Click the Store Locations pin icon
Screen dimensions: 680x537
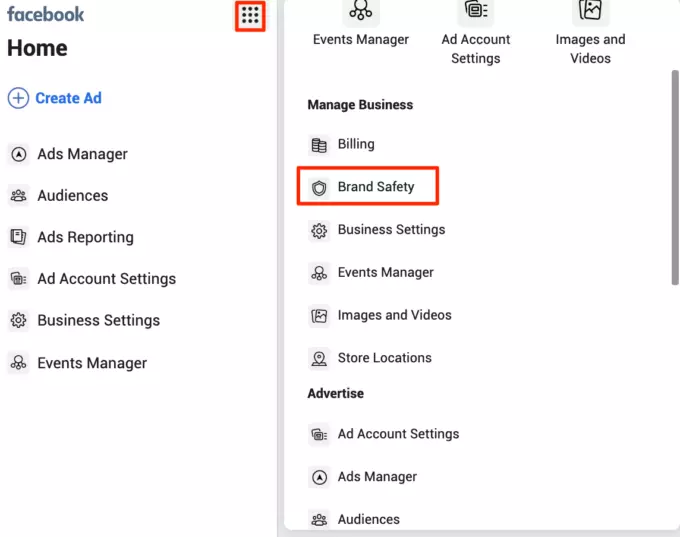click(x=319, y=358)
